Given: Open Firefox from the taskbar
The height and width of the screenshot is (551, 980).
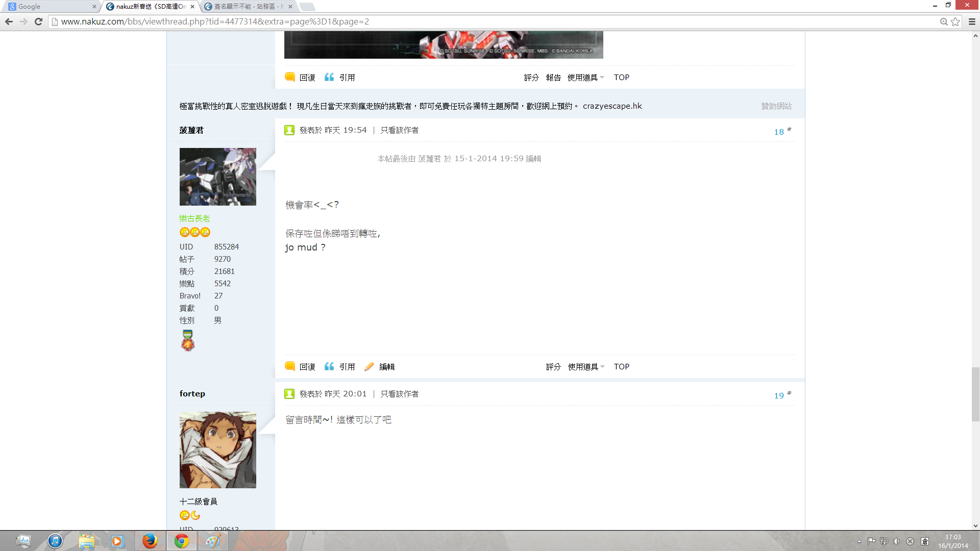Looking at the screenshot, I should coord(150,541).
